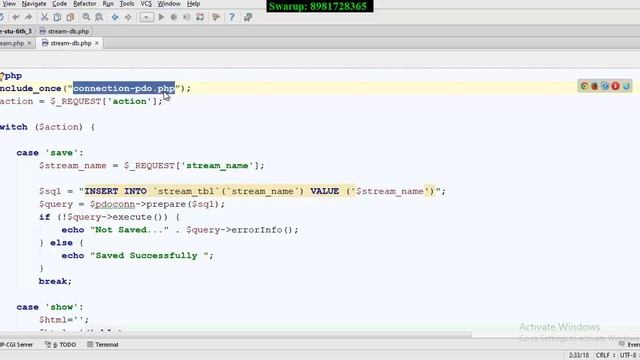Click the last toolbar icon after Help
Screen dimensions: 640x360
[x=248, y=17]
